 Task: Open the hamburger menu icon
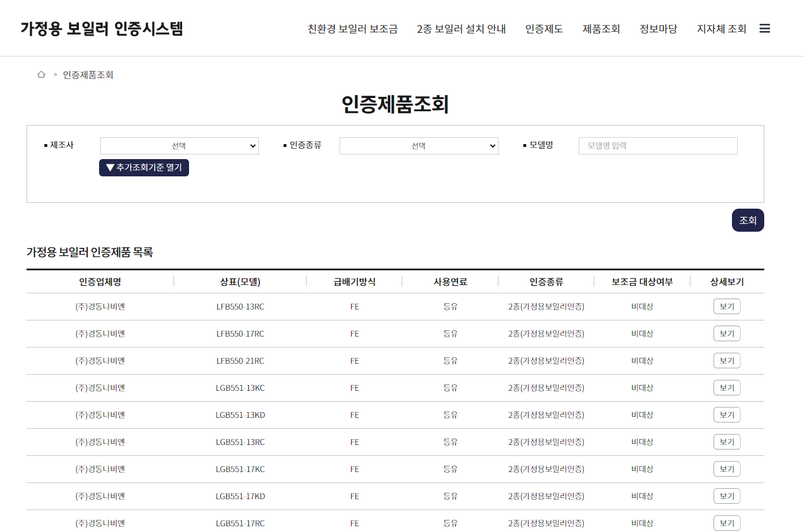(765, 28)
